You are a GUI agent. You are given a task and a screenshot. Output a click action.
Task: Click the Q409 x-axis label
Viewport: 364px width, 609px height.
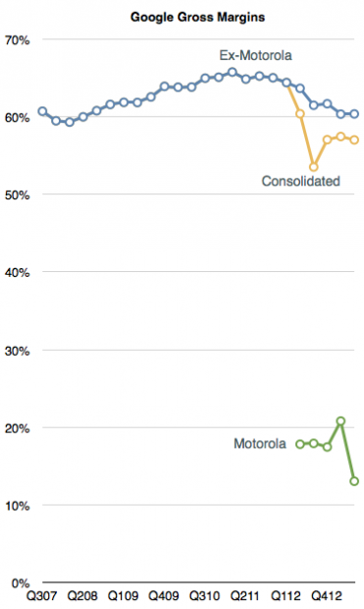[x=164, y=596]
